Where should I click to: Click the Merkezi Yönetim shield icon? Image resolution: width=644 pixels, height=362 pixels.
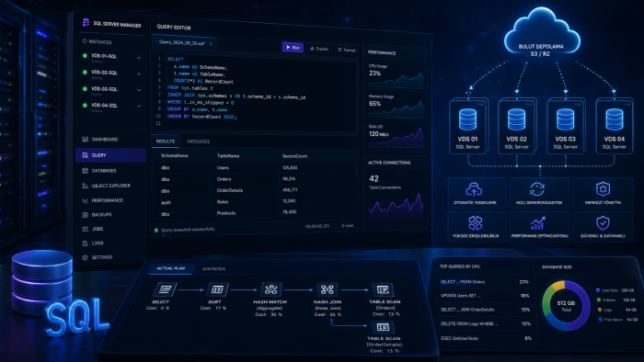coord(603,189)
